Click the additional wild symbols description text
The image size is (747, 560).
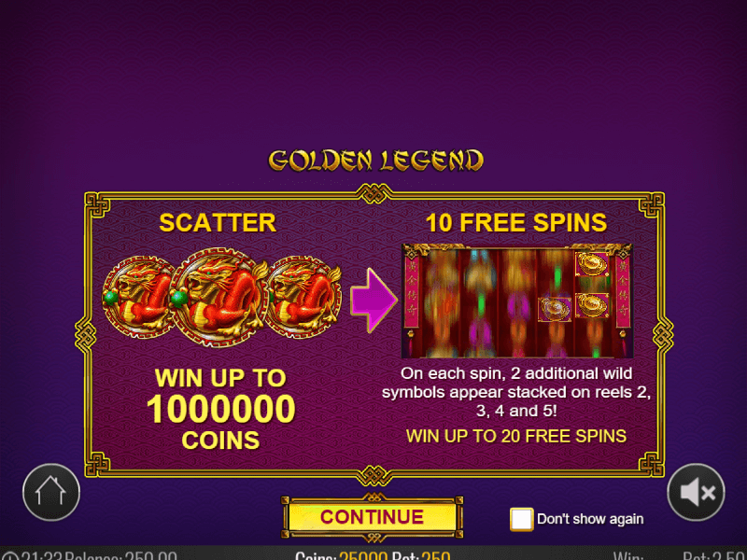[516, 392]
